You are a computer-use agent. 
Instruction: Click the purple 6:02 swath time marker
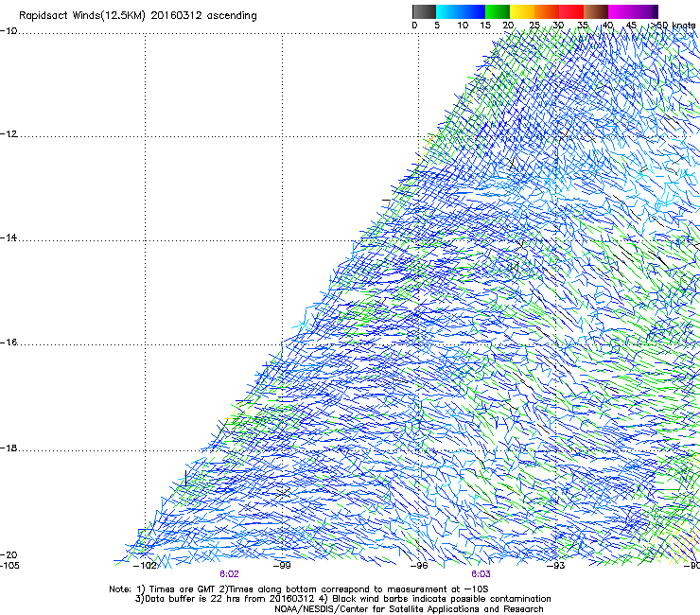coord(229,574)
